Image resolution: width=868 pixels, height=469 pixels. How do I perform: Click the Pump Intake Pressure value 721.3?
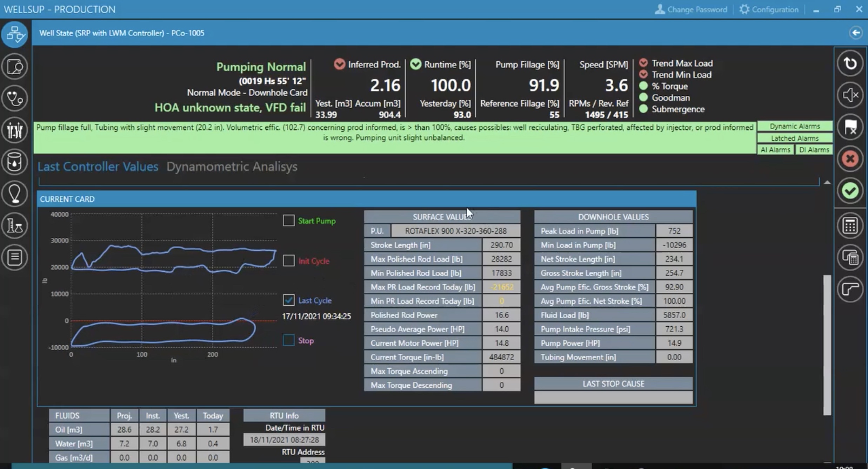[x=674, y=329]
